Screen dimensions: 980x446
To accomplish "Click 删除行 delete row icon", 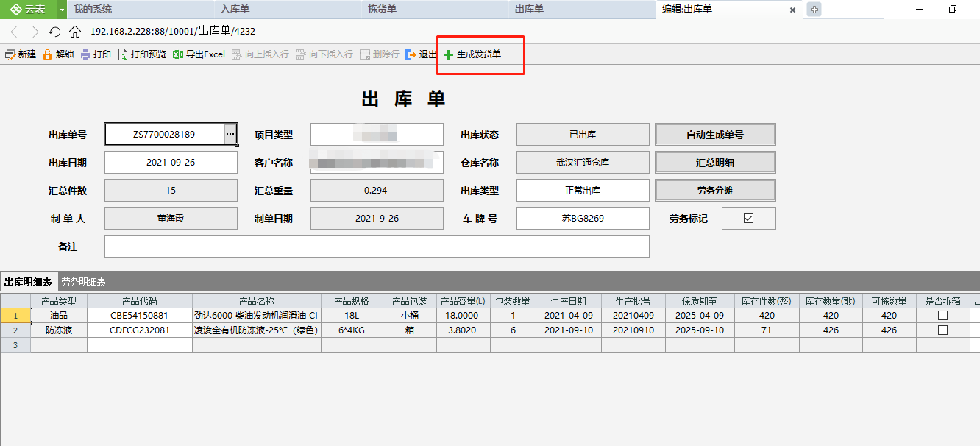I will pos(365,54).
